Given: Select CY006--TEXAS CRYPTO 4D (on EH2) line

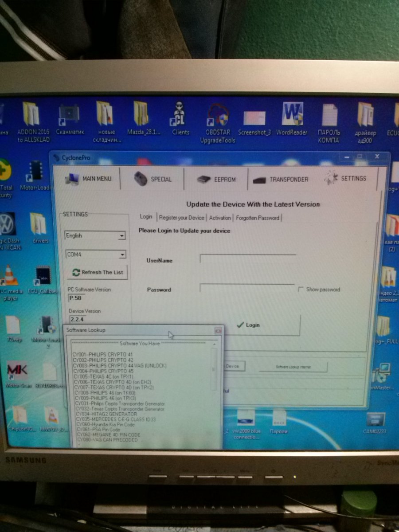Looking at the screenshot, I should 113,382.
